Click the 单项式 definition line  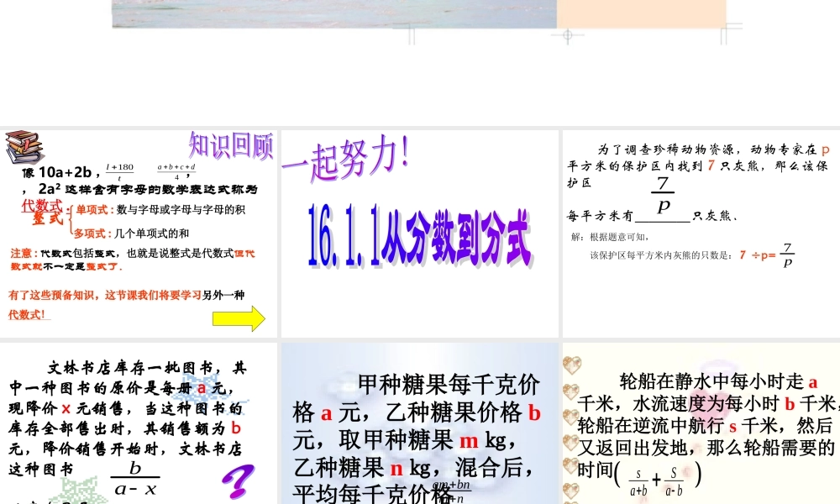160,210
